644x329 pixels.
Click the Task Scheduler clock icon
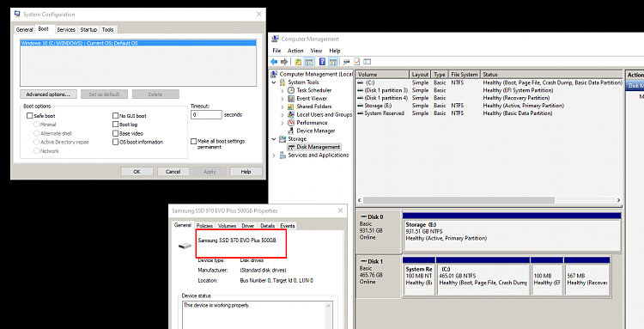(291, 90)
